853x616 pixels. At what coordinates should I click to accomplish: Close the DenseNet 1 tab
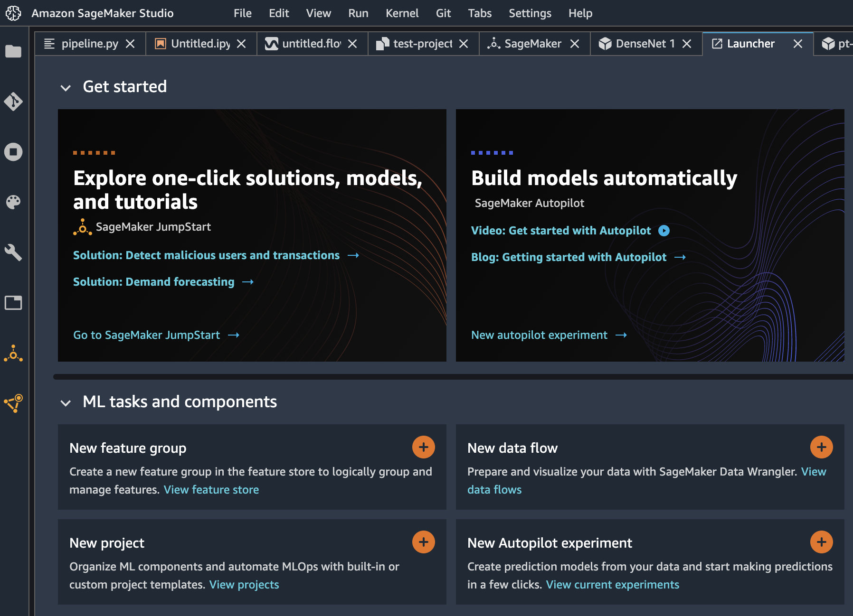[687, 44]
